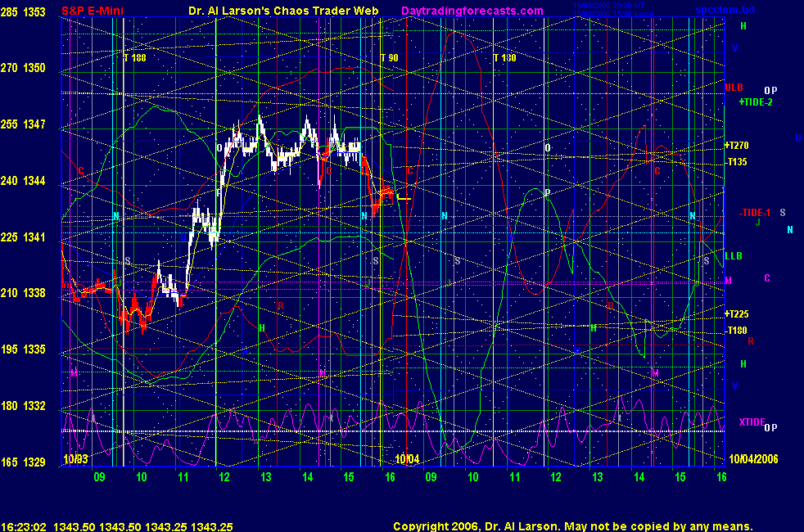The width and height of the screenshot is (804, 532).
Task: Select the 10/04/2006 date label
Action: point(753,458)
